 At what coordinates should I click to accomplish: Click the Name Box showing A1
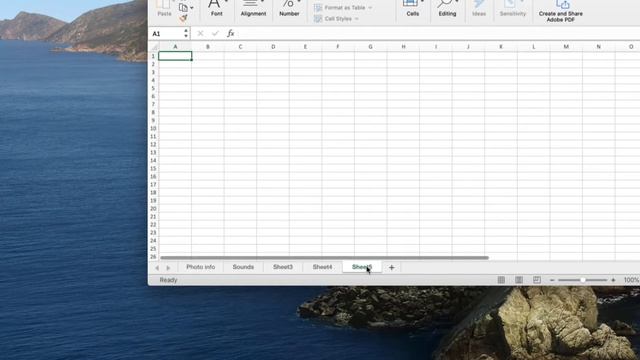point(166,33)
